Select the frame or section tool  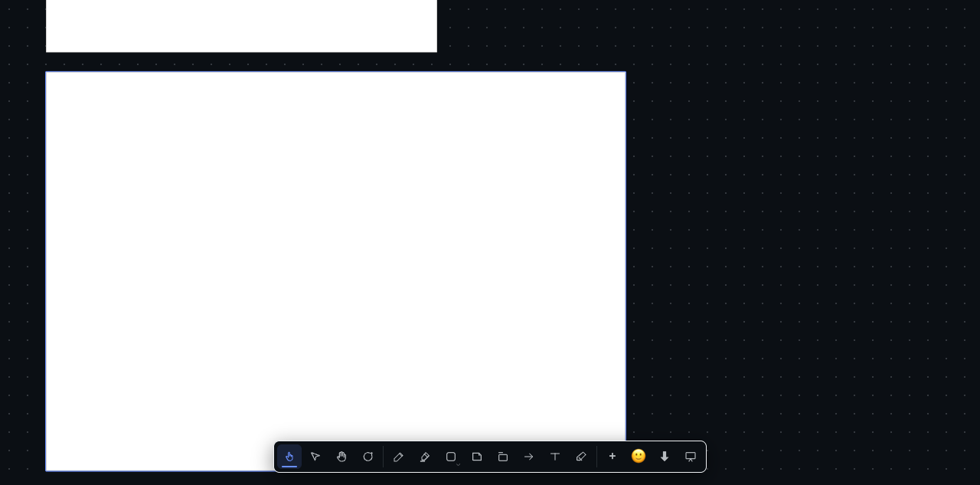[503, 457]
